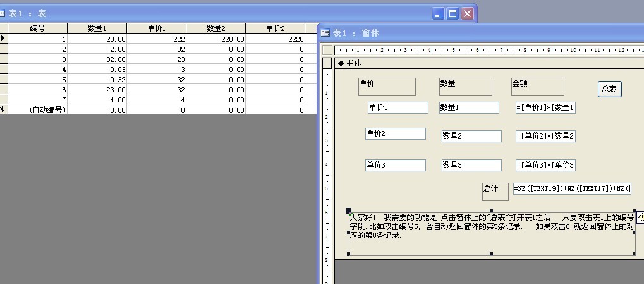Close the 表1 table window
Viewport: 644px width, 284px height.
(x=467, y=13)
